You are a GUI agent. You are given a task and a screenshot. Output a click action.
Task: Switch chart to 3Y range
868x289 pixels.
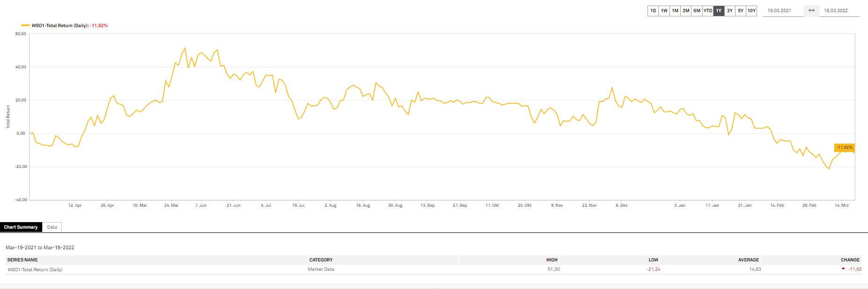(729, 10)
